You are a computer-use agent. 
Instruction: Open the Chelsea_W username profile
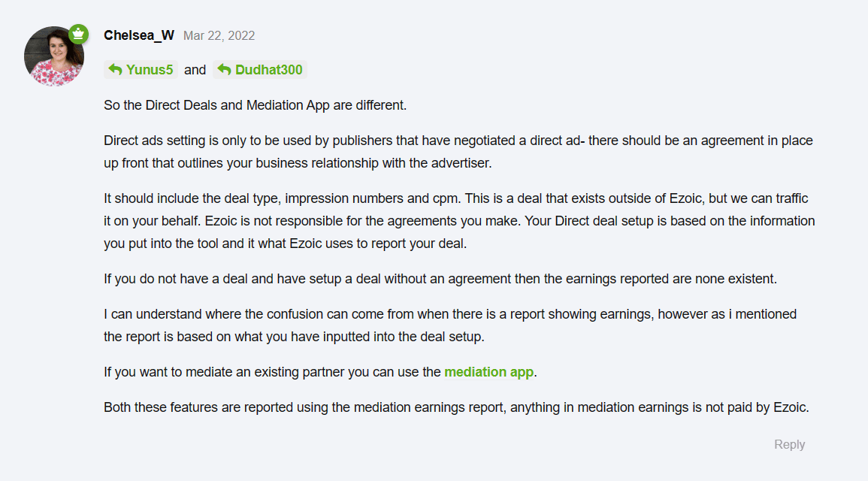click(139, 35)
